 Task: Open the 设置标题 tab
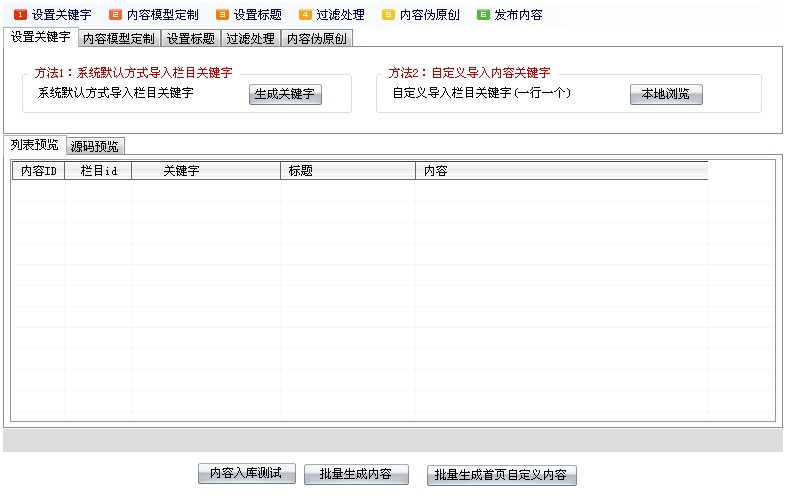190,39
